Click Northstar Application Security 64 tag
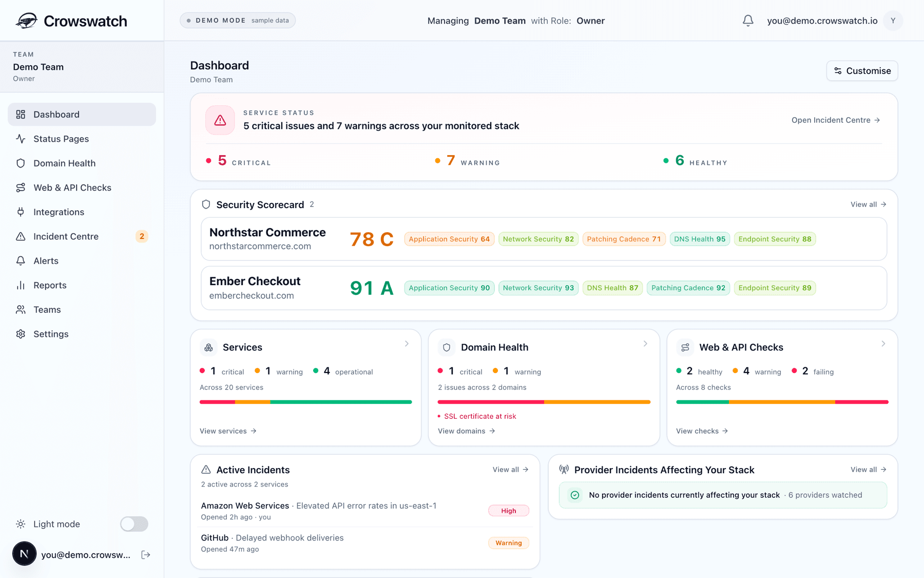This screenshot has height=578, width=924. (x=449, y=239)
